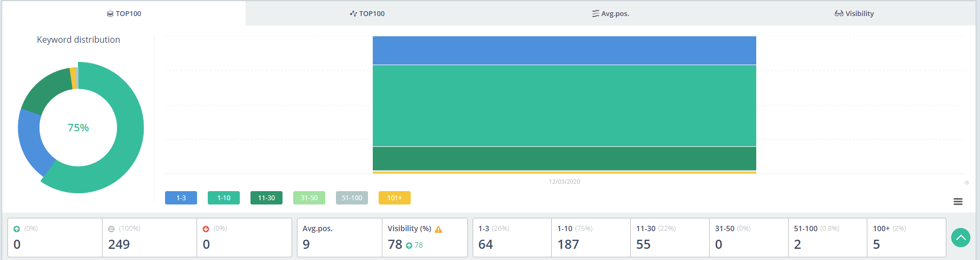
Task: Toggle the 31-50 legend series
Action: click(309, 198)
